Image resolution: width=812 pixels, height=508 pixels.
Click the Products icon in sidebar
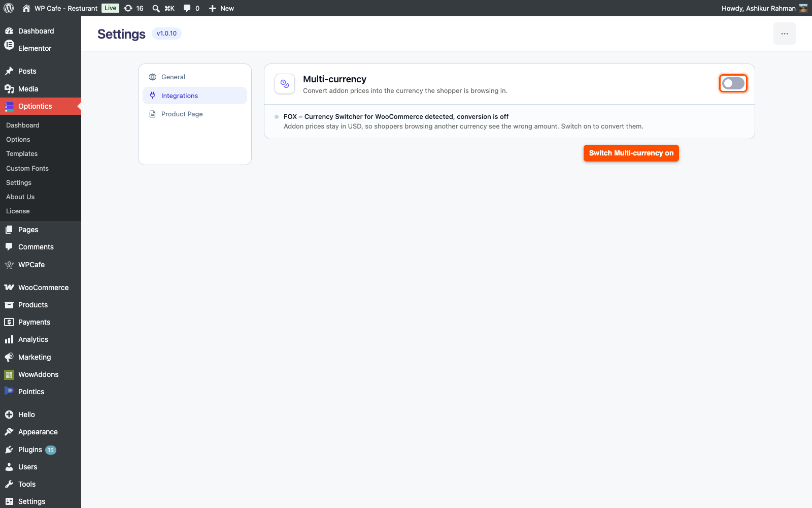[x=9, y=305]
